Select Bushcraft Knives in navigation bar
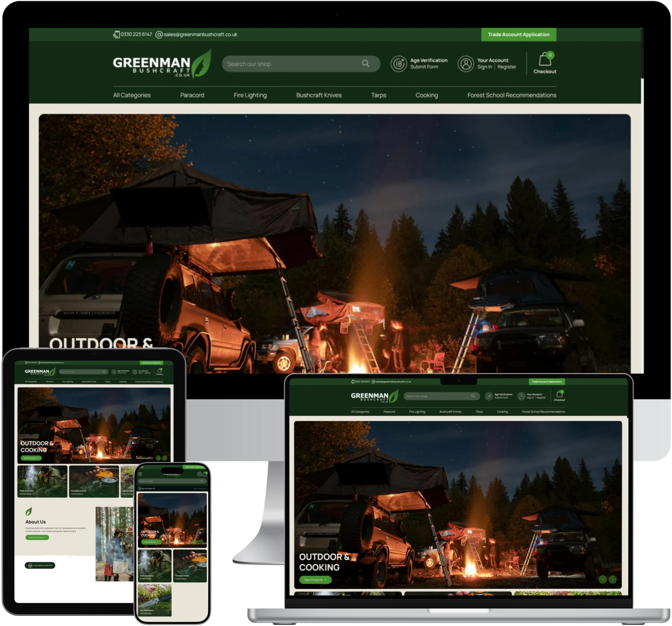 [x=319, y=95]
